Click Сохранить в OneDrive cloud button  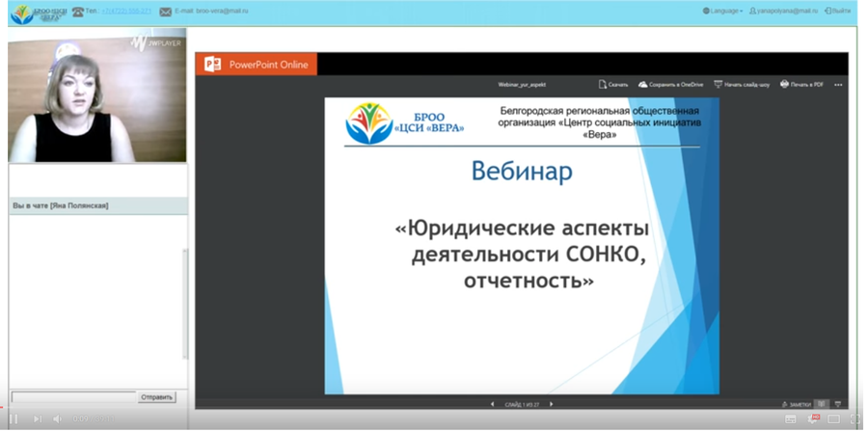pyautogui.click(x=670, y=85)
